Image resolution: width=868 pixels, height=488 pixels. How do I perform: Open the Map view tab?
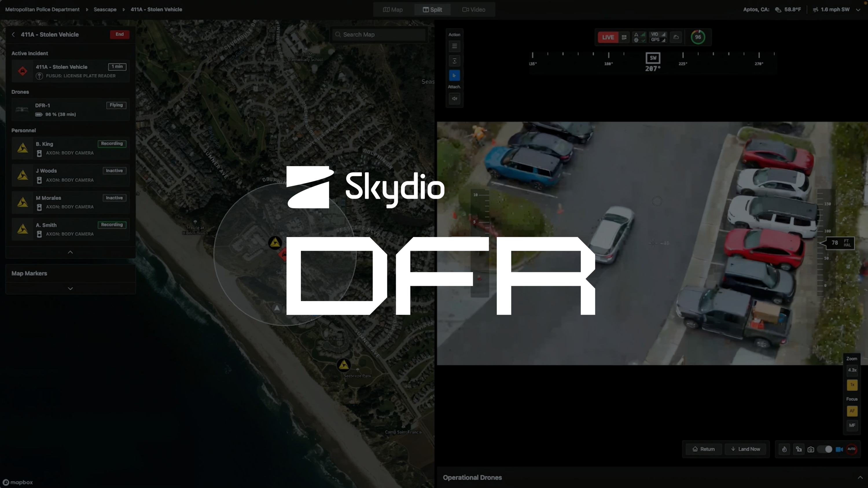[x=393, y=10]
